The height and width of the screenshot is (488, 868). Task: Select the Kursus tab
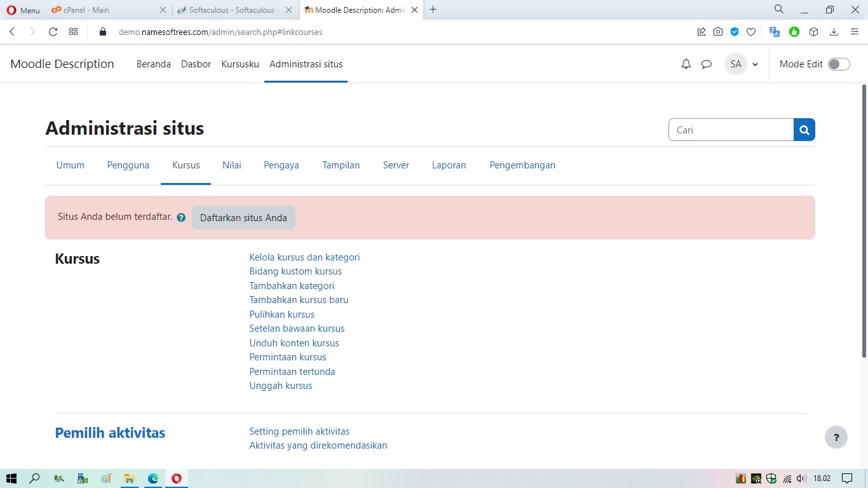(x=186, y=165)
